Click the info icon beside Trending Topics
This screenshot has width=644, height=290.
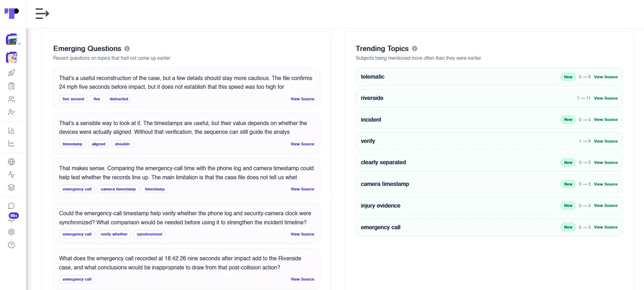[415, 49]
